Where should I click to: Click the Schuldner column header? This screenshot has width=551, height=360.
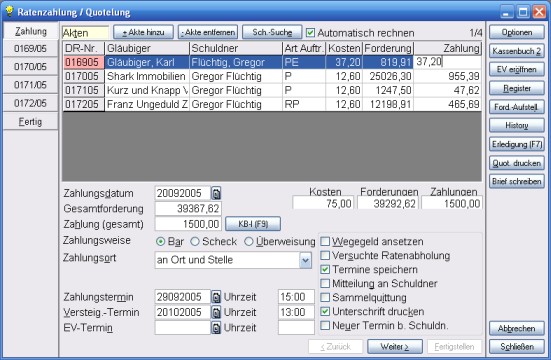[236, 48]
